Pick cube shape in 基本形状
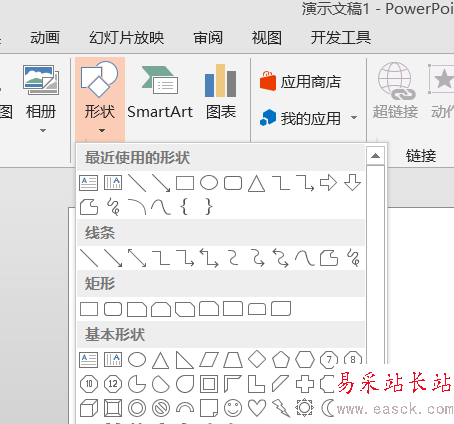454x424 pixels. (89, 408)
